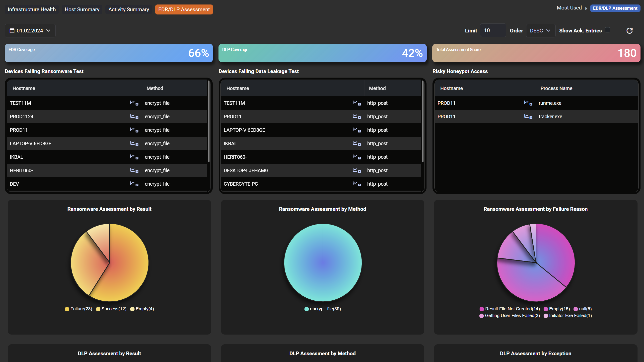The width and height of the screenshot is (644, 362).
Task: Click the EDR/DLP Assessment shortcut badge
Action: pyautogui.click(x=615, y=8)
